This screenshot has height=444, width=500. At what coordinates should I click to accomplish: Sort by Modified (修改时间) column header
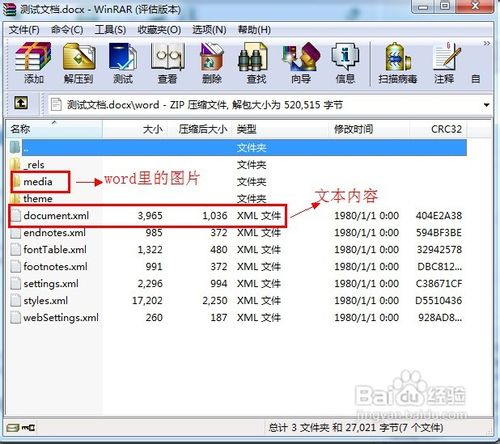(x=370, y=129)
